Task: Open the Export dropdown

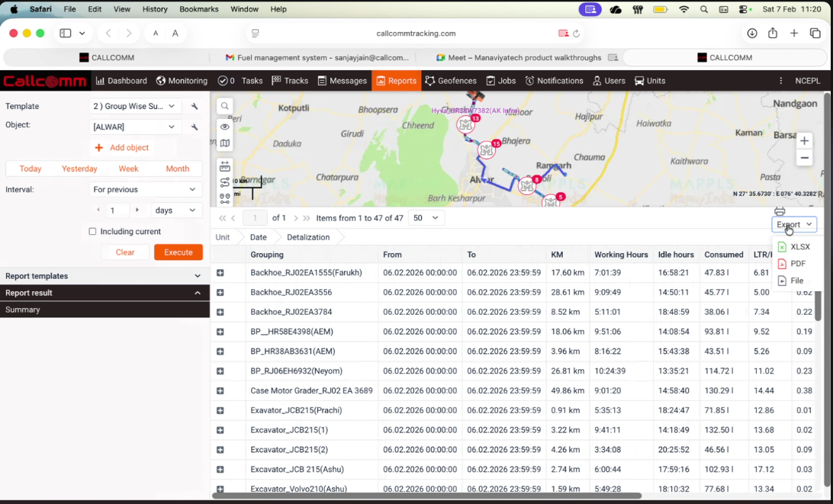Action: tap(794, 224)
